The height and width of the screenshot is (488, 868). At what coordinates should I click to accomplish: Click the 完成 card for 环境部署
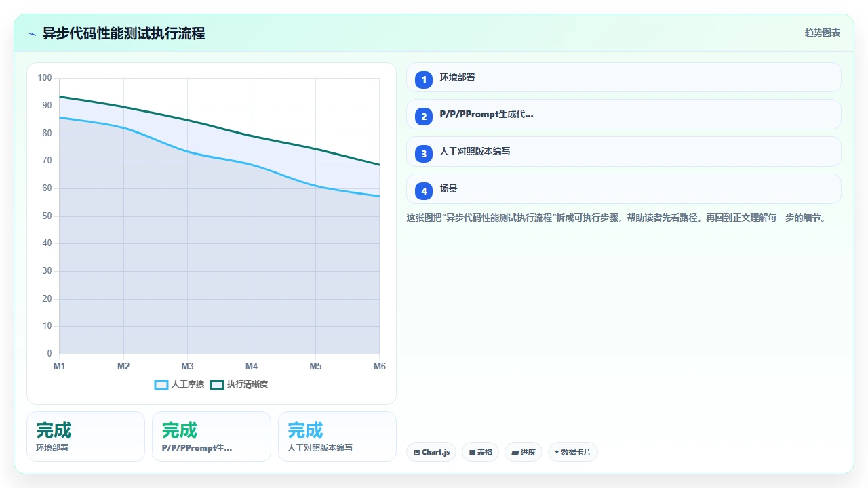86,436
